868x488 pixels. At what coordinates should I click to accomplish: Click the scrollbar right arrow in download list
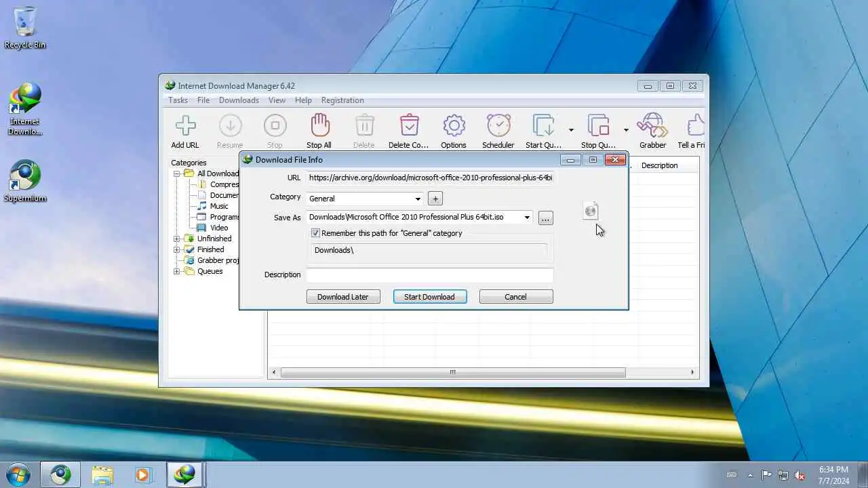click(692, 372)
